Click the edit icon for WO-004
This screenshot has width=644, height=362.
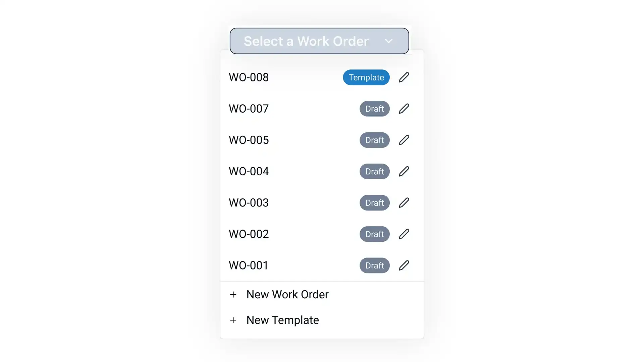pos(404,171)
